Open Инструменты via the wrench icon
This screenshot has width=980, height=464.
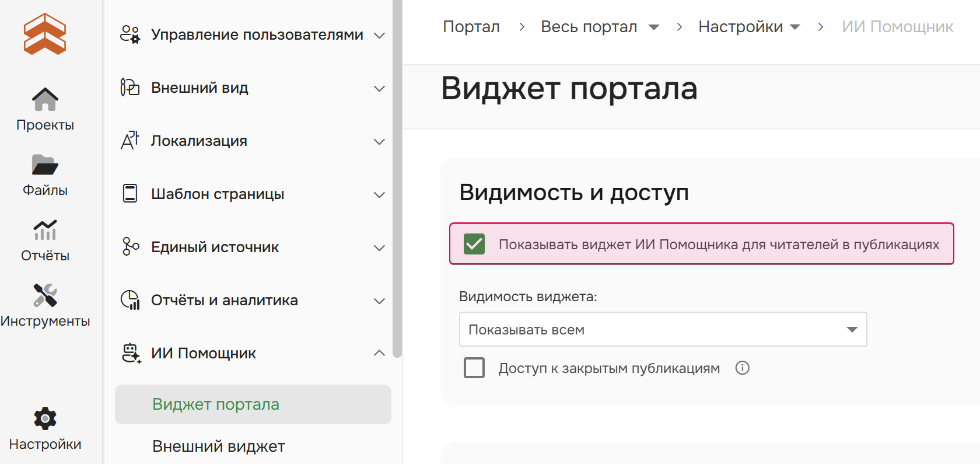pos(45,295)
